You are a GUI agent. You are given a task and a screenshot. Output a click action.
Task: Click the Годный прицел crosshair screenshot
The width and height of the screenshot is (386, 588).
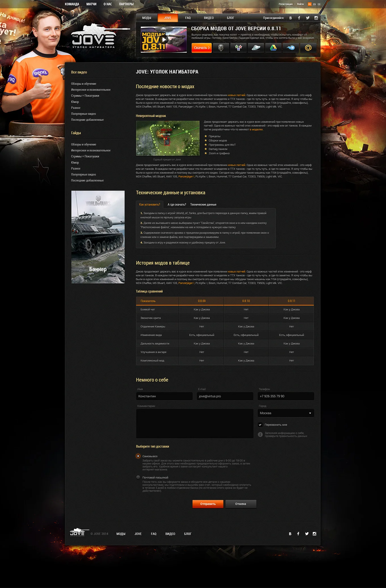coord(168,138)
